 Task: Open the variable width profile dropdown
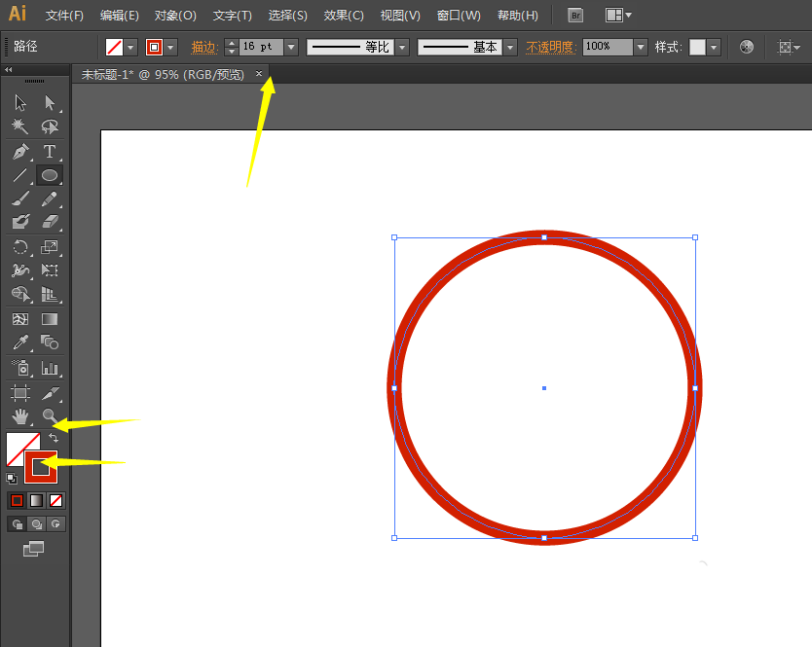403,47
